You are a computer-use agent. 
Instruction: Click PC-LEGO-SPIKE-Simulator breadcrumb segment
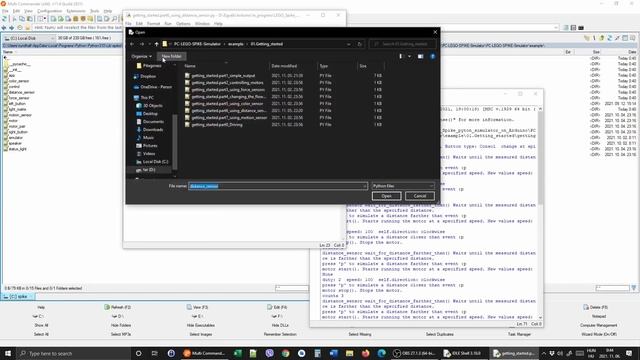coord(197,44)
